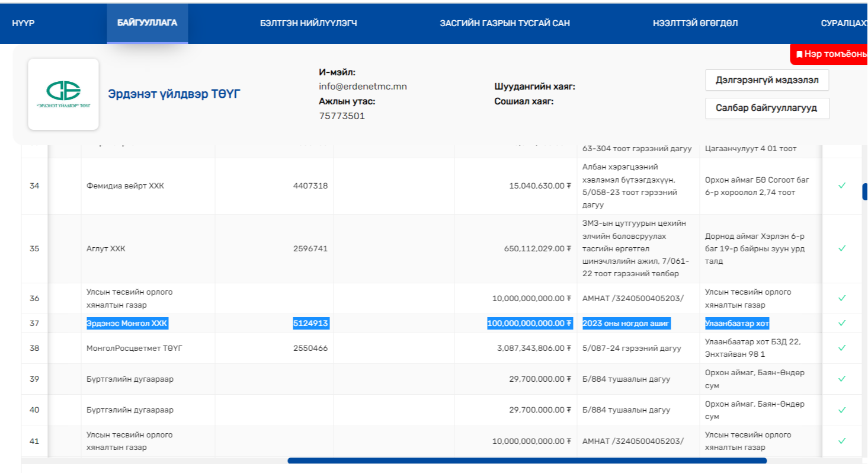The width and height of the screenshot is (868, 473).
Task: Navigate to НЭЭЛТТЭЙ ӨГӨГДӨЛ menu
Action: [695, 24]
